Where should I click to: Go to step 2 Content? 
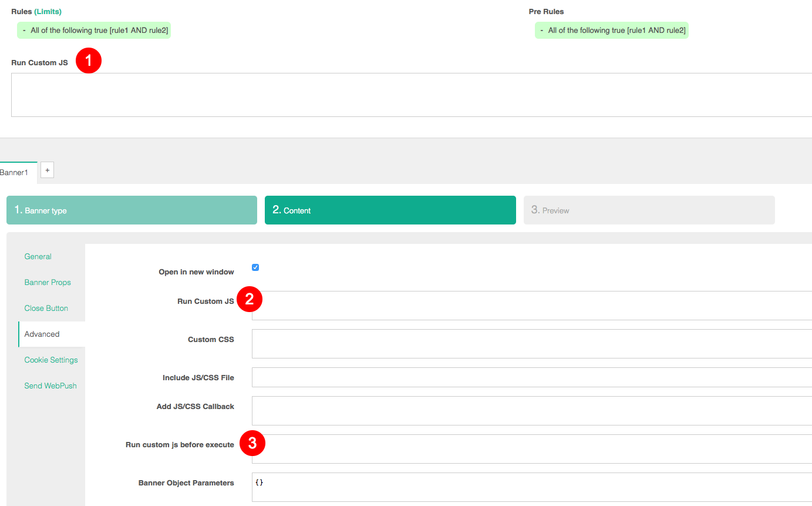[390, 210]
